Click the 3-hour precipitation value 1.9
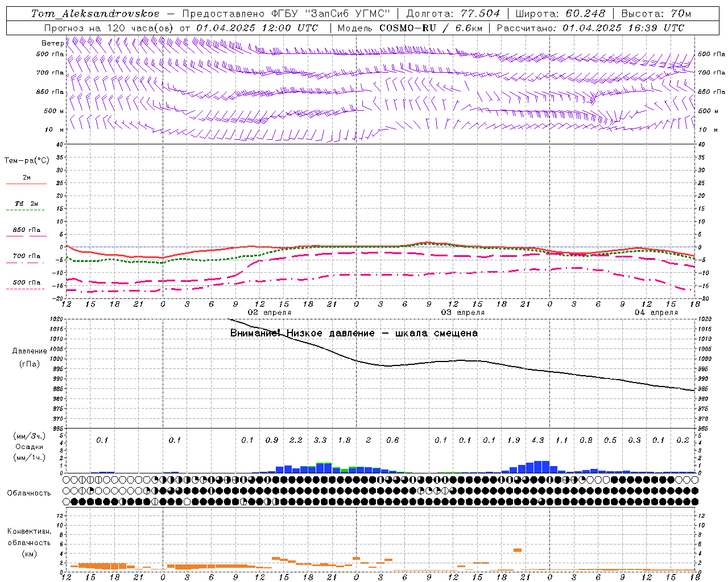The image size is (728, 582). [x=514, y=440]
